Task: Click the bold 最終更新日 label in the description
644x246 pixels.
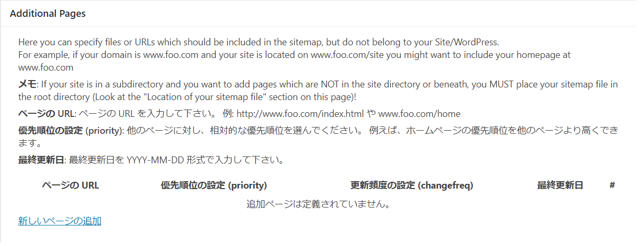Action: [x=41, y=160]
